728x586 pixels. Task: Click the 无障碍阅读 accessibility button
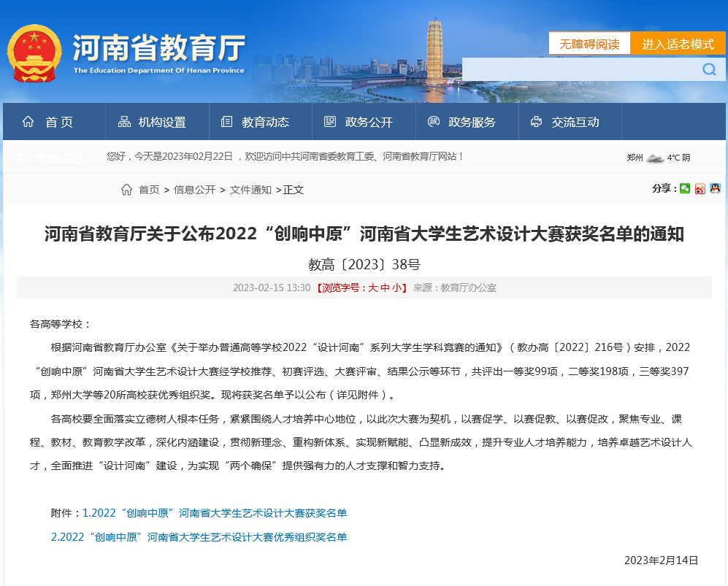(589, 44)
